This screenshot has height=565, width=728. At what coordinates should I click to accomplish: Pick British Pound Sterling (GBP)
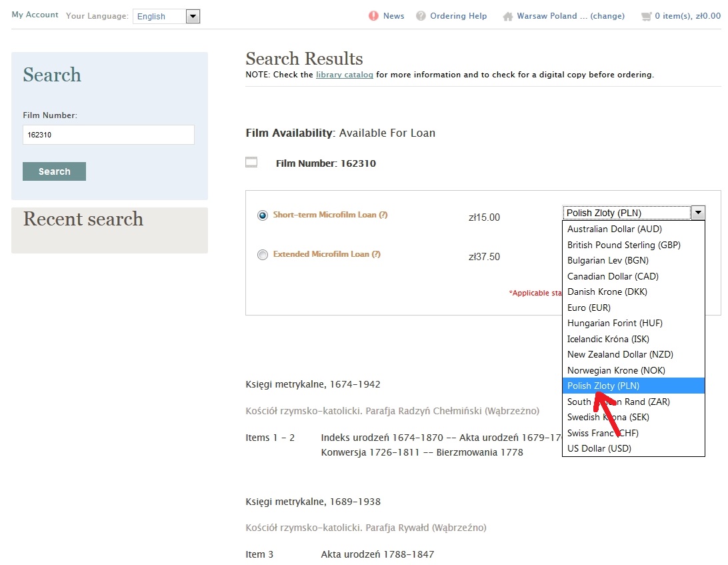(623, 245)
